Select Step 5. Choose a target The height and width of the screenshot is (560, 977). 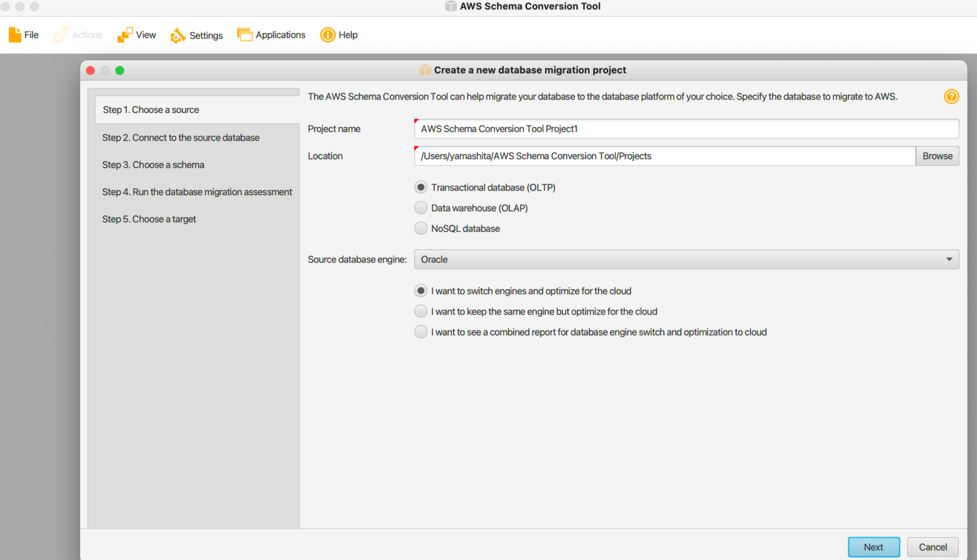tap(149, 219)
